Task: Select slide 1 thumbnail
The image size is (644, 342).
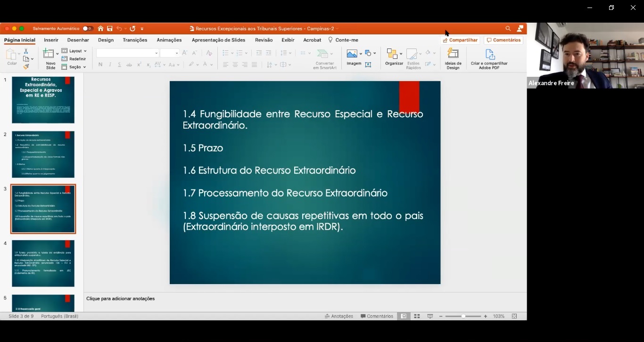Action: tap(43, 100)
